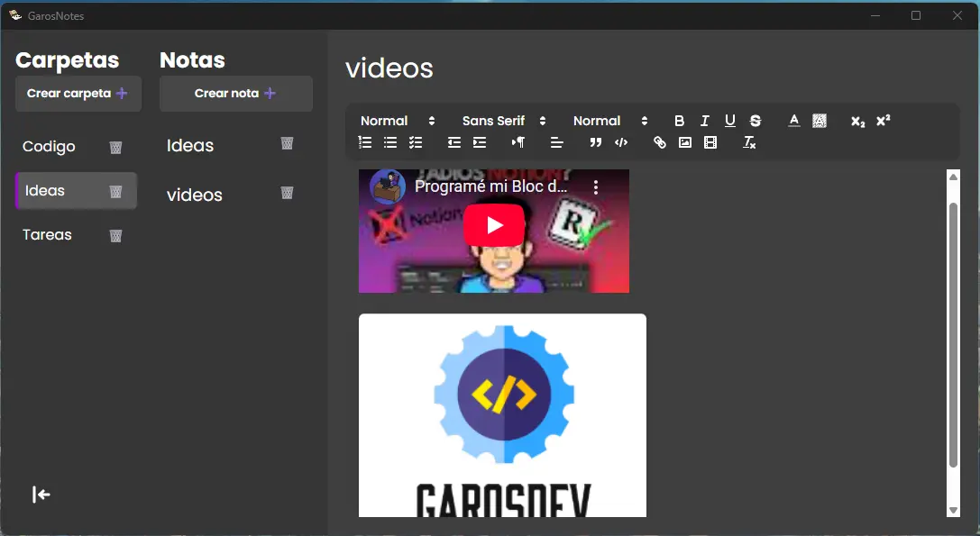
Task: Insert an image into the note
Action: [685, 142]
